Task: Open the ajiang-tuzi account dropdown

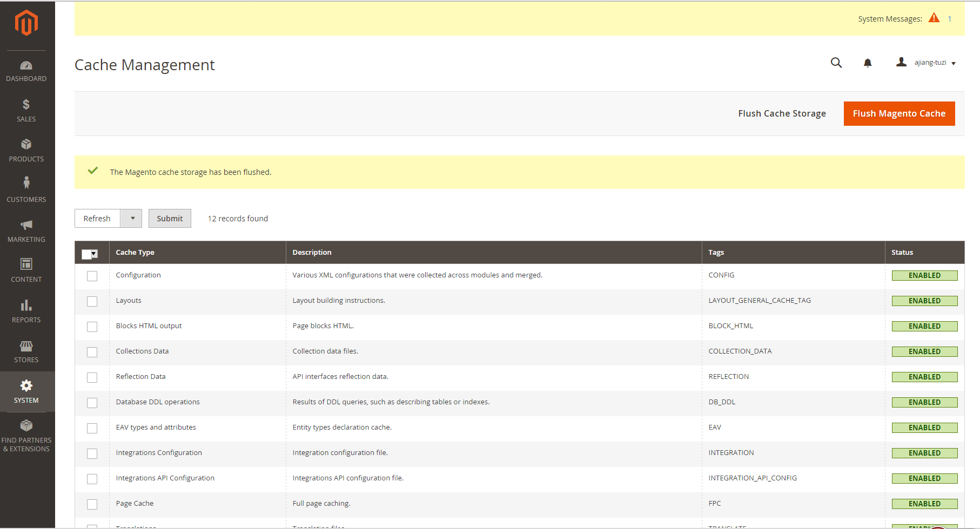Action: pos(926,63)
